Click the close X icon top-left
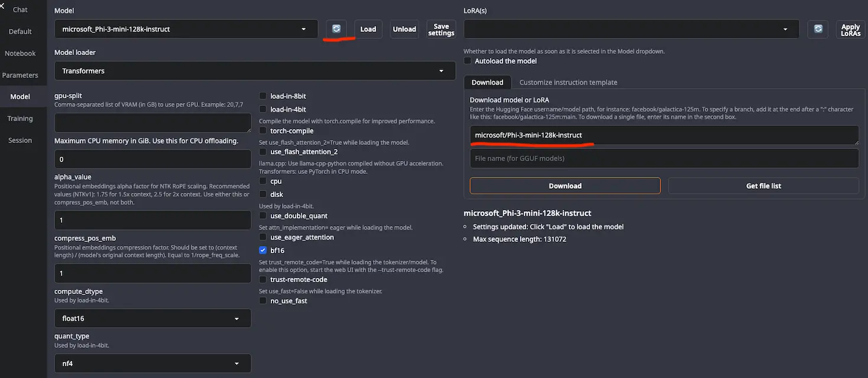Viewport: 868px width, 378px height. click(2, 6)
